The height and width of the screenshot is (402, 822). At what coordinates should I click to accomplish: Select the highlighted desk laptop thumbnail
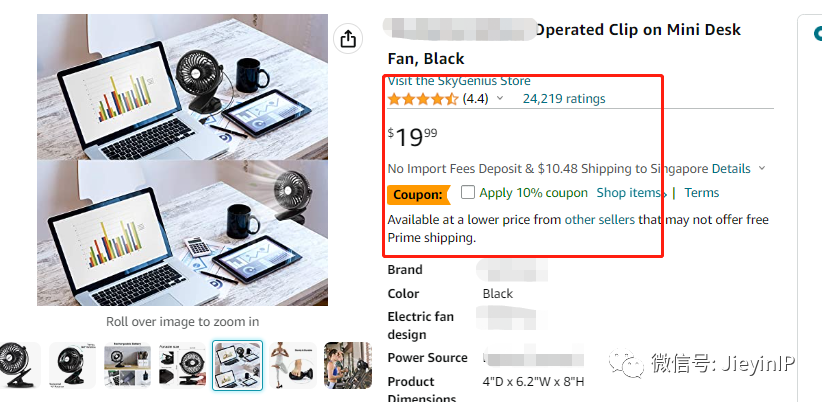pyautogui.click(x=238, y=366)
